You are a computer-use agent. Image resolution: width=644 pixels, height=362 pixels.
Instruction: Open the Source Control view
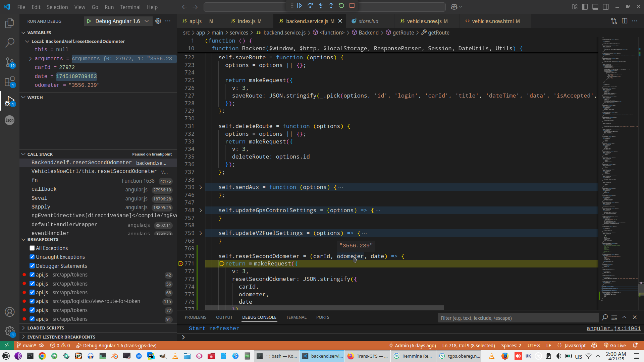click(x=10, y=62)
